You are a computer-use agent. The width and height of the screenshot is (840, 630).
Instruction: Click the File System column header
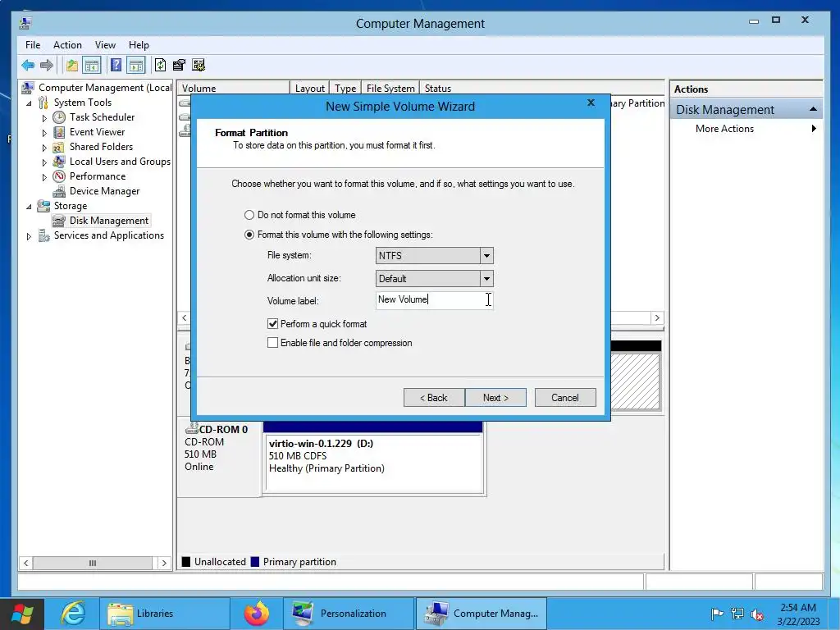click(x=390, y=89)
